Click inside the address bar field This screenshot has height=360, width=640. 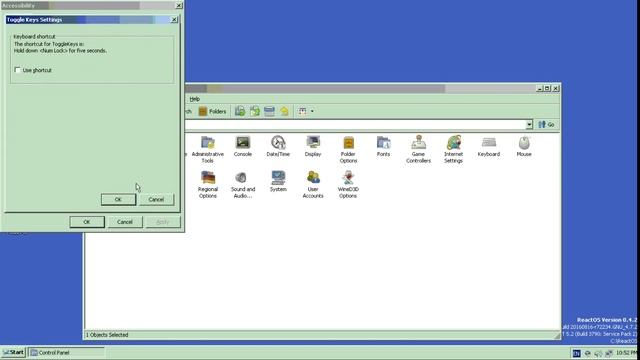click(x=355, y=124)
